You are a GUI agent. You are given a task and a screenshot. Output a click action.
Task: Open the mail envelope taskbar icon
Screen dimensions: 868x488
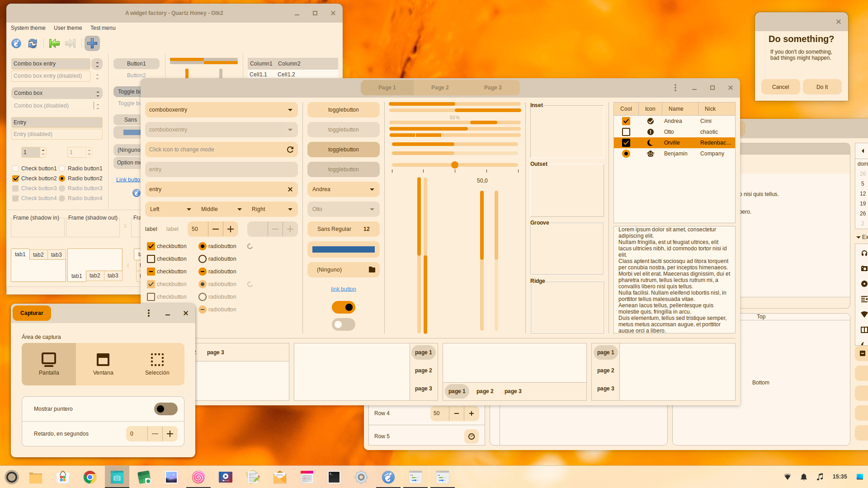280,477
